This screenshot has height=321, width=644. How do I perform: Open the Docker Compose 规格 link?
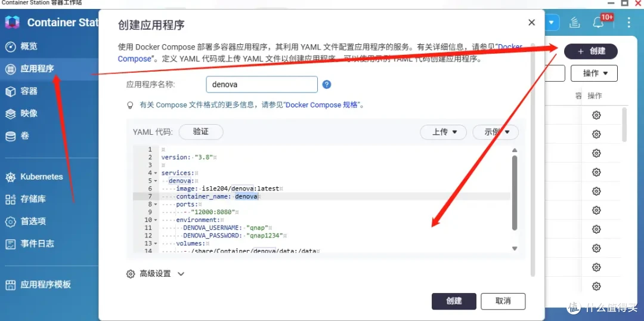coord(321,105)
